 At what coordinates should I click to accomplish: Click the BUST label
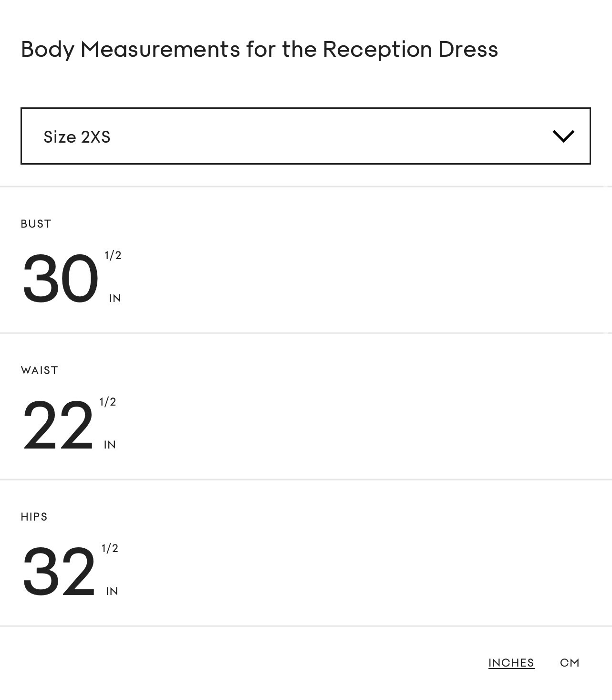point(36,224)
